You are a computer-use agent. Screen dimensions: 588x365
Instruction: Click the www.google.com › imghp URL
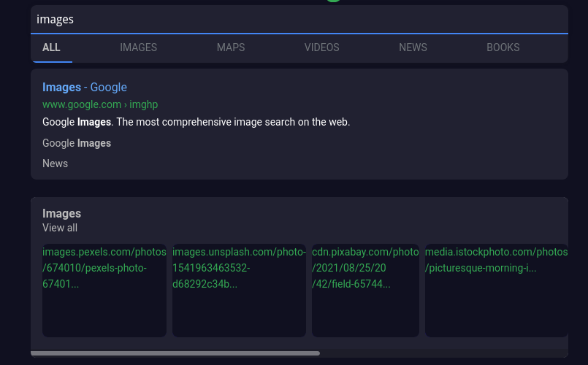pyautogui.click(x=100, y=104)
